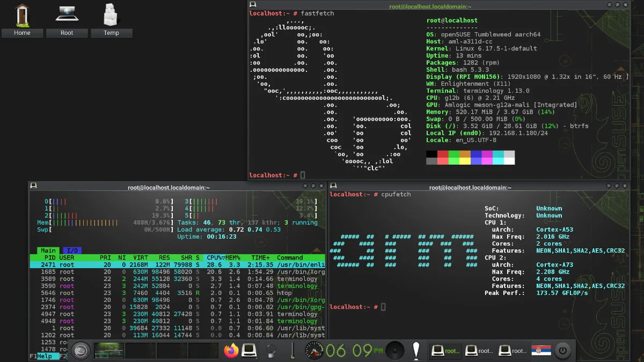Screen dimensions: 644x362
Task: Open window menu icon of cpufetch terminal
Action: point(333,186)
